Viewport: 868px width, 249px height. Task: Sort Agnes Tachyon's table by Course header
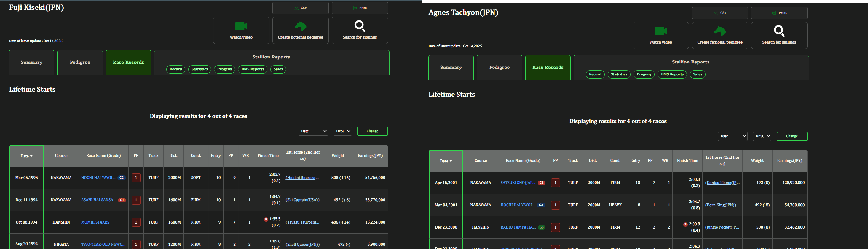tap(481, 161)
